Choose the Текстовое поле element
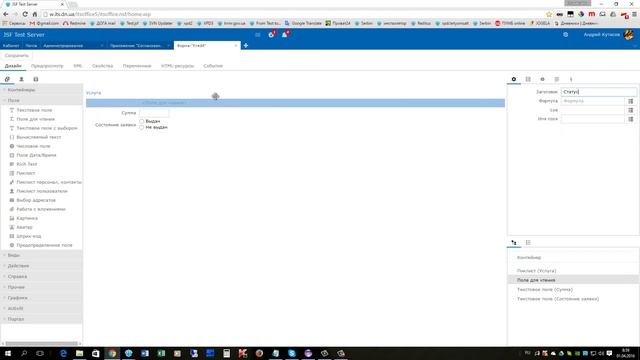The height and width of the screenshot is (360, 640). coord(34,110)
